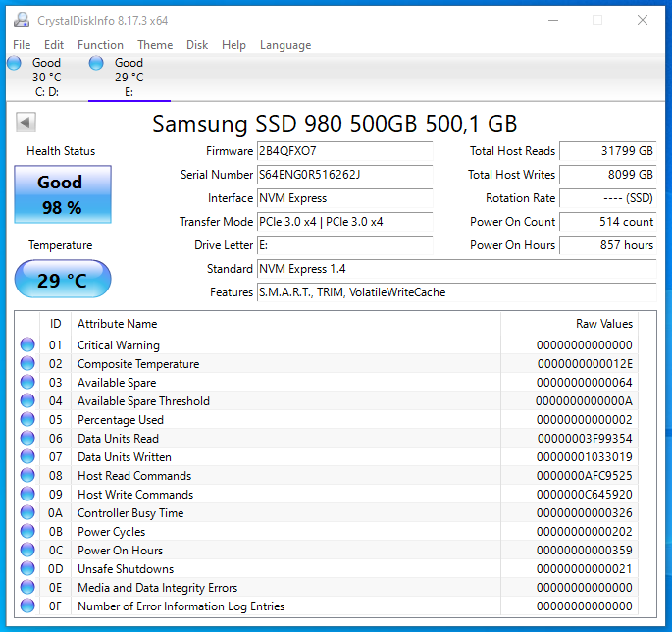The width and height of the screenshot is (672, 632).
Task: Click the Standard field NVM Express 1.4
Action: tap(457, 269)
